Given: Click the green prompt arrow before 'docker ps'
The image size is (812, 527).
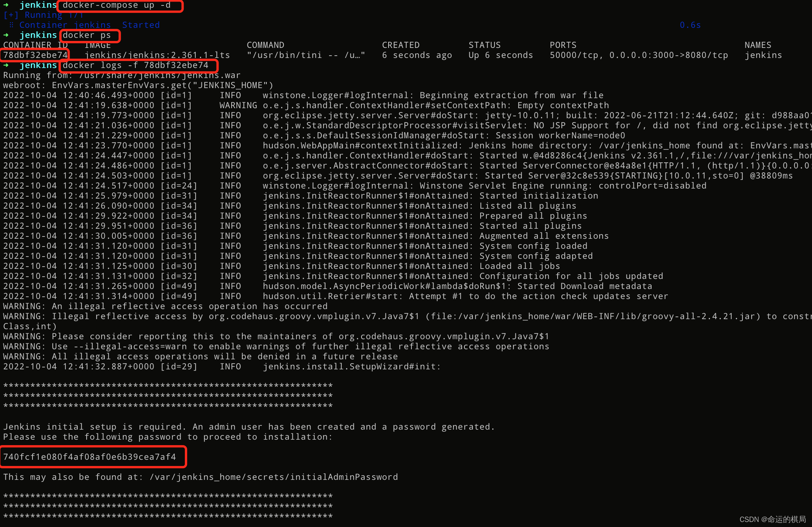Looking at the screenshot, I should [x=6, y=35].
